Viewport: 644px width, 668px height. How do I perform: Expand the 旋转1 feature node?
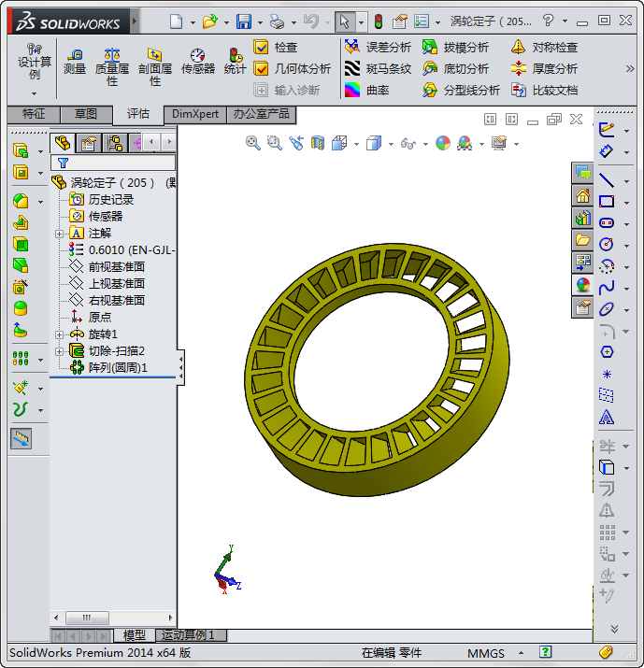(x=60, y=334)
